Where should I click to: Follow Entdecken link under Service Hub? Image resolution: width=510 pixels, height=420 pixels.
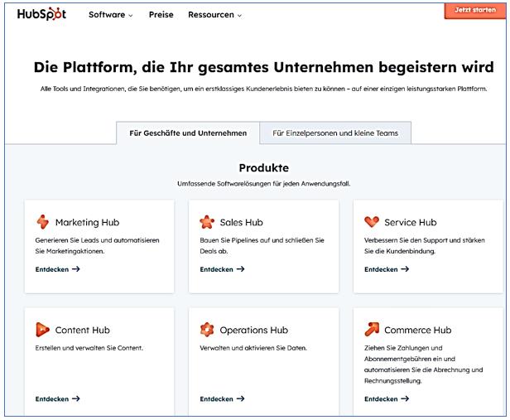coord(386,269)
